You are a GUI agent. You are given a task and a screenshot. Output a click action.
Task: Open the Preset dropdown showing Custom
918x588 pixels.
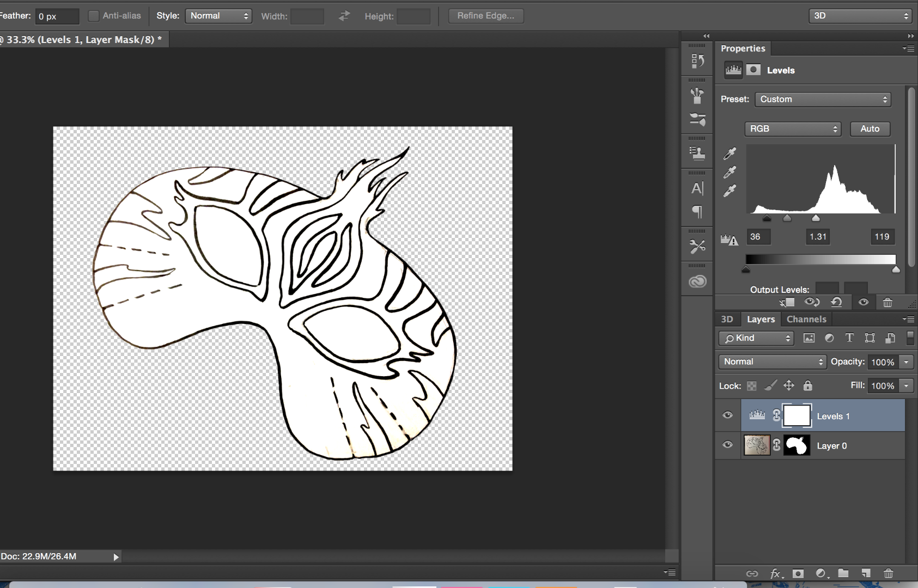(x=822, y=99)
